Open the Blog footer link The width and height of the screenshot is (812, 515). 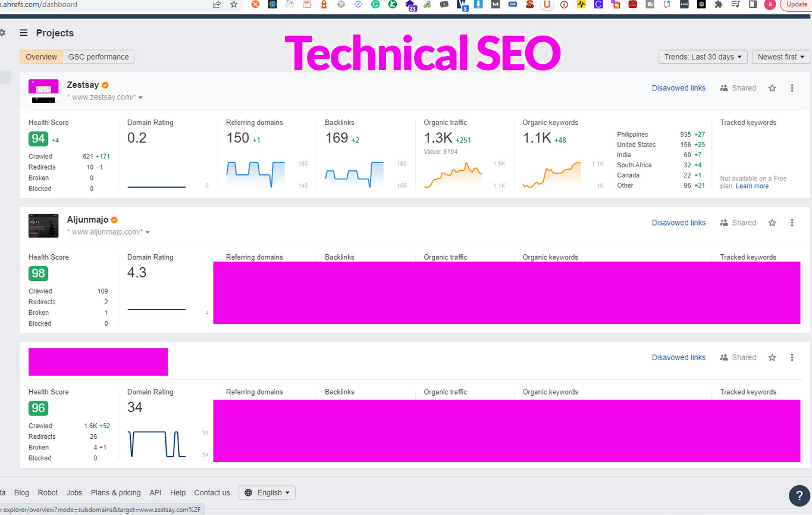click(21, 493)
